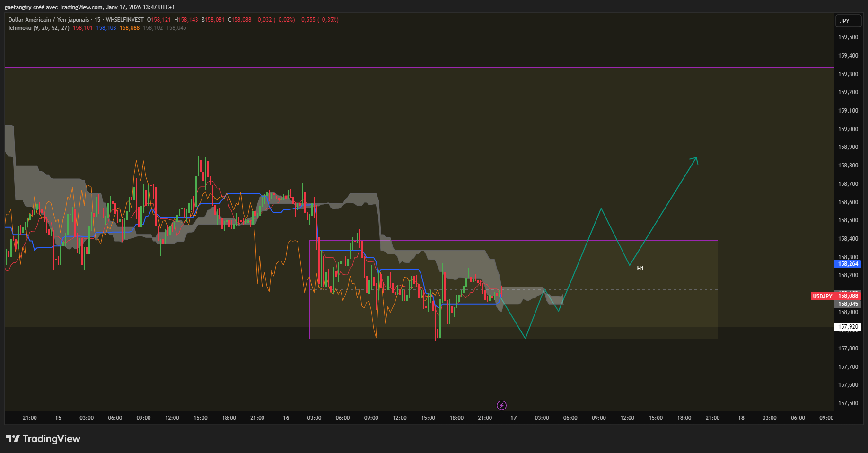Click the TradingView logo
Image resolution: width=868 pixels, height=453 pixels.
[x=43, y=439]
